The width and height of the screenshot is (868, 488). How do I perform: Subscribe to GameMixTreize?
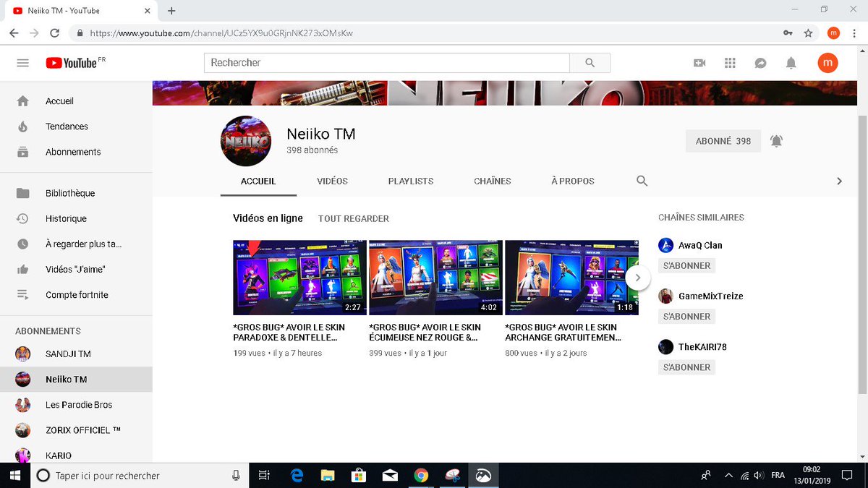click(x=687, y=316)
